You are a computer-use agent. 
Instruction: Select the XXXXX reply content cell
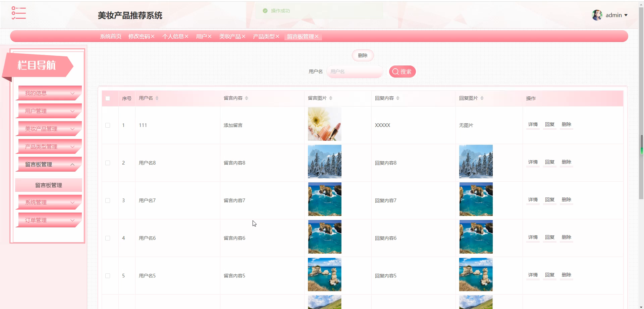(x=382, y=125)
